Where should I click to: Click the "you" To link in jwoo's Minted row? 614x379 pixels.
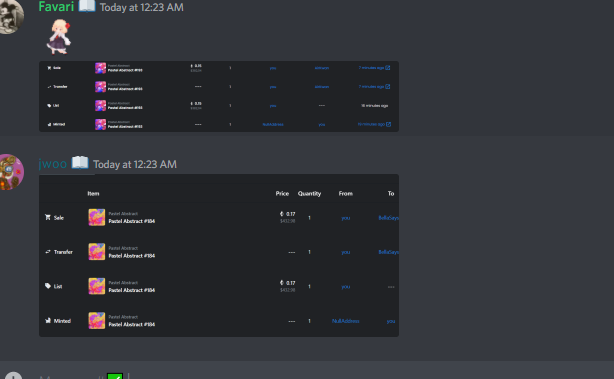click(391, 321)
